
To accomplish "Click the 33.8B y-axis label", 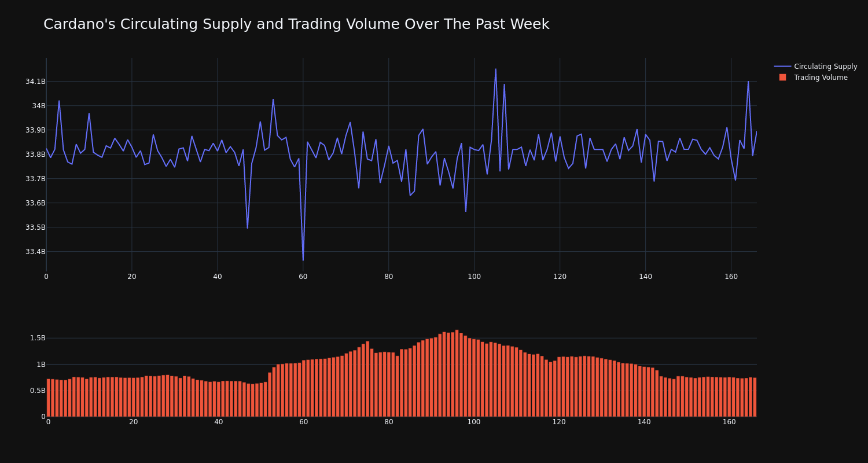I will click(35, 155).
